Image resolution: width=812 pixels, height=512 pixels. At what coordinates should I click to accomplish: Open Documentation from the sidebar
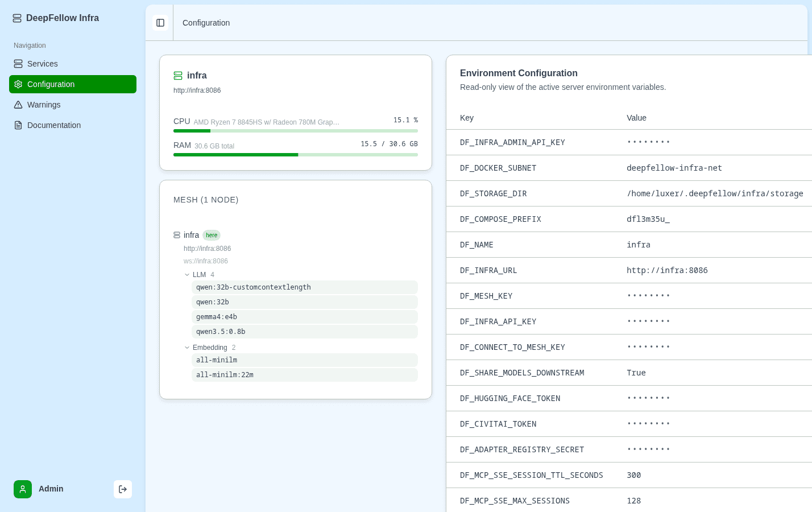click(x=73, y=125)
